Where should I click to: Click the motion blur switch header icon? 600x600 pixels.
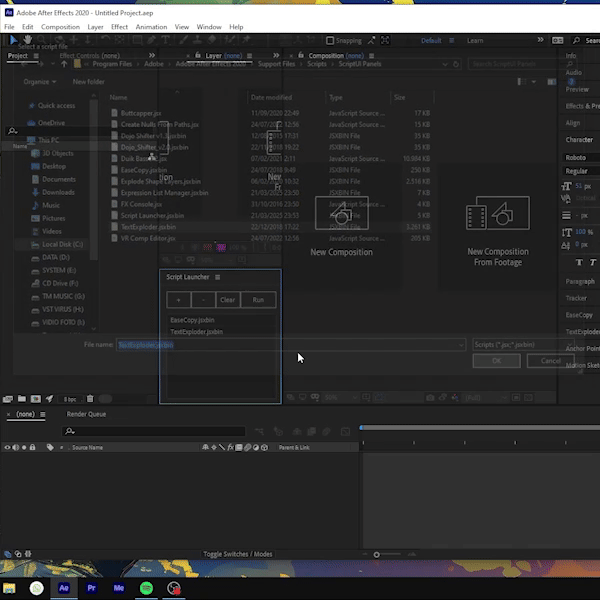click(248, 447)
